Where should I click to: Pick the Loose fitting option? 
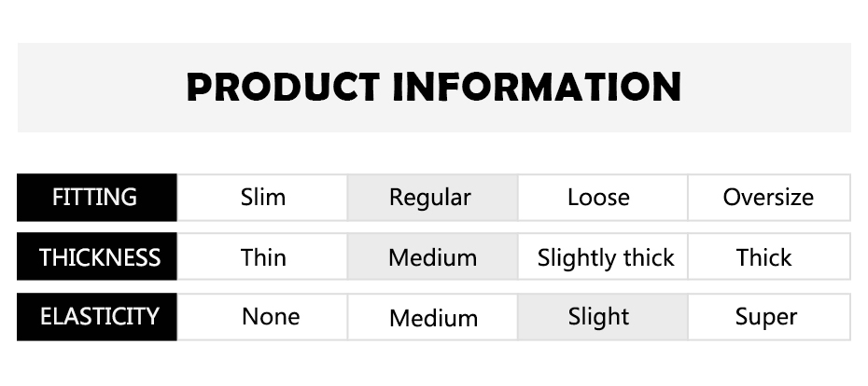coord(598,198)
